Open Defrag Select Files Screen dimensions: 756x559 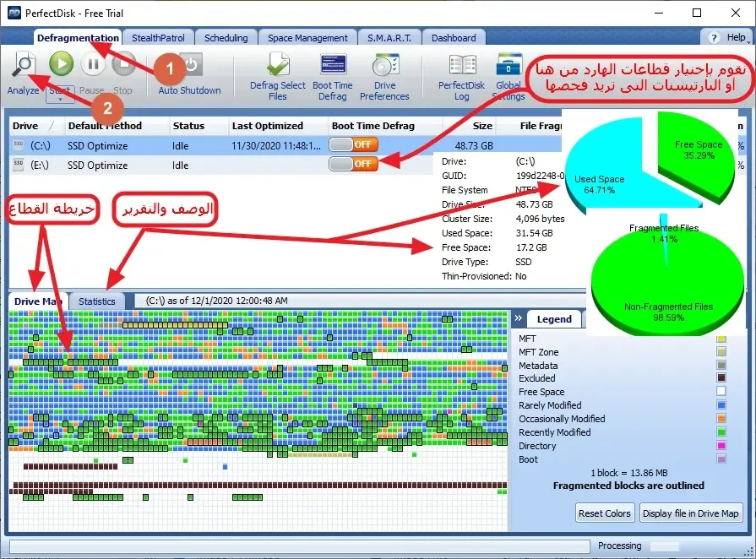click(x=278, y=77)
